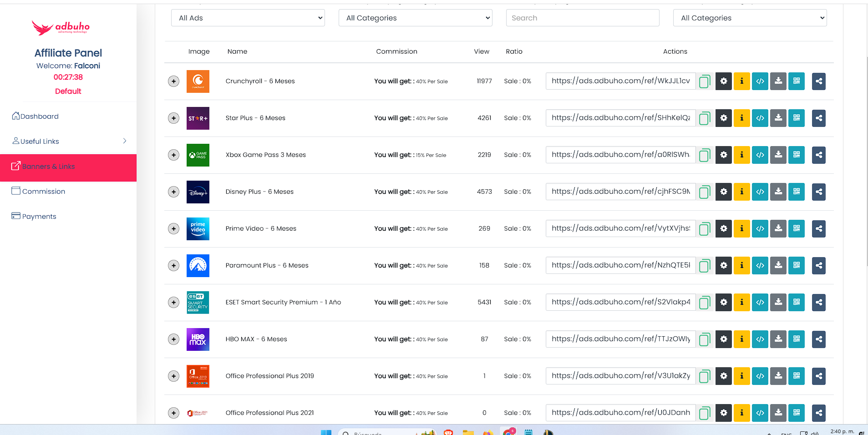This screenshot has width=868, height=435.
Task: Click the Falconi username
Action: click(87, 66)
